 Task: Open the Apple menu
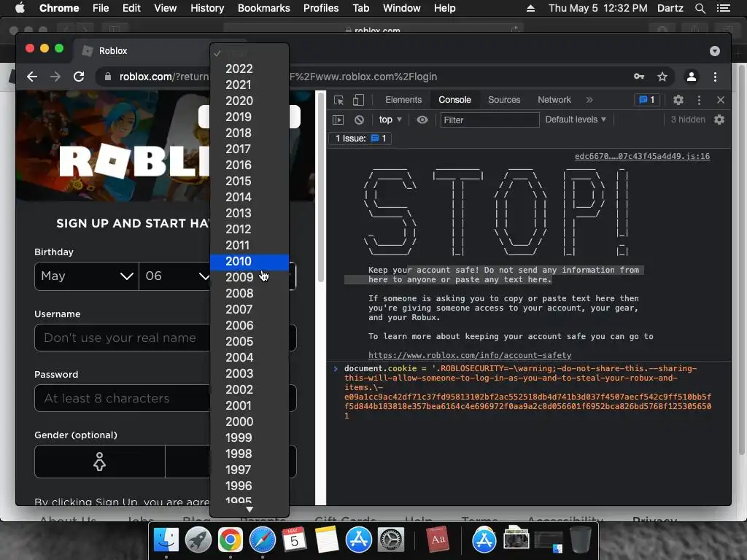[x=20, y=8]
